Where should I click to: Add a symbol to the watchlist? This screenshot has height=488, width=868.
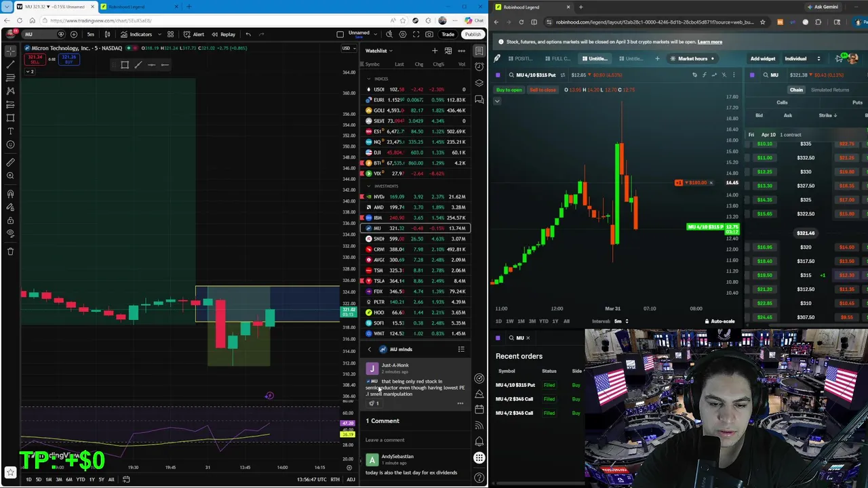coord(435,51)
